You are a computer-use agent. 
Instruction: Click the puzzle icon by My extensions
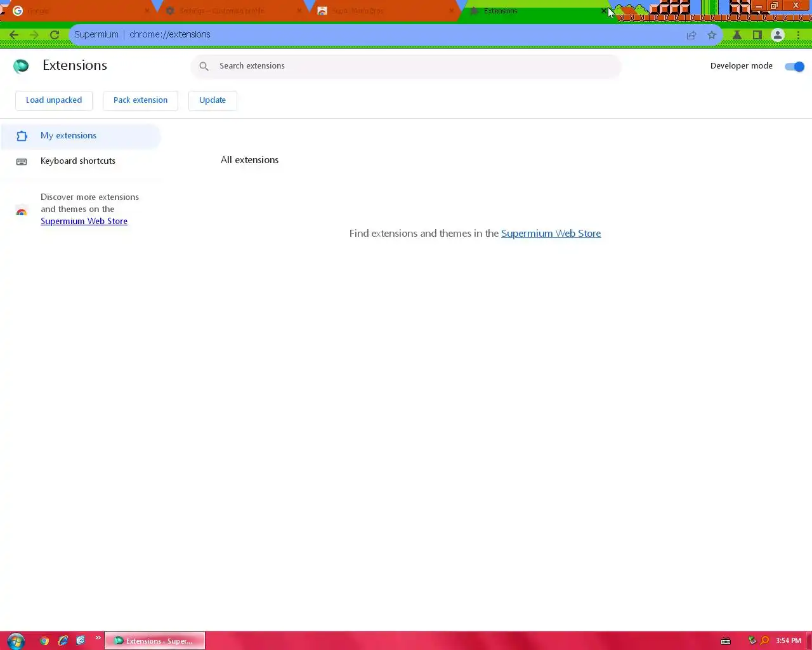22,136
